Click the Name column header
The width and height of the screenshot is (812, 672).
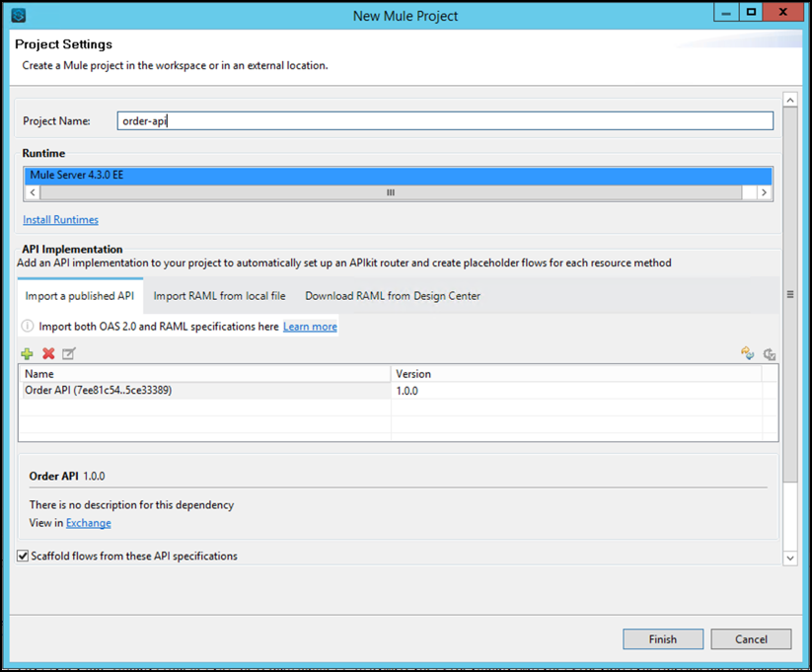(204, 374)
